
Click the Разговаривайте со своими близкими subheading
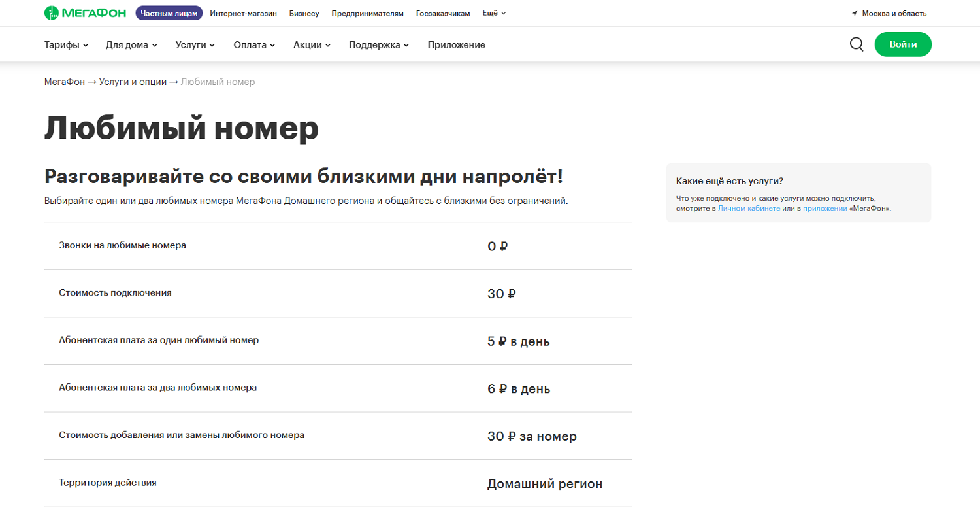304,177
